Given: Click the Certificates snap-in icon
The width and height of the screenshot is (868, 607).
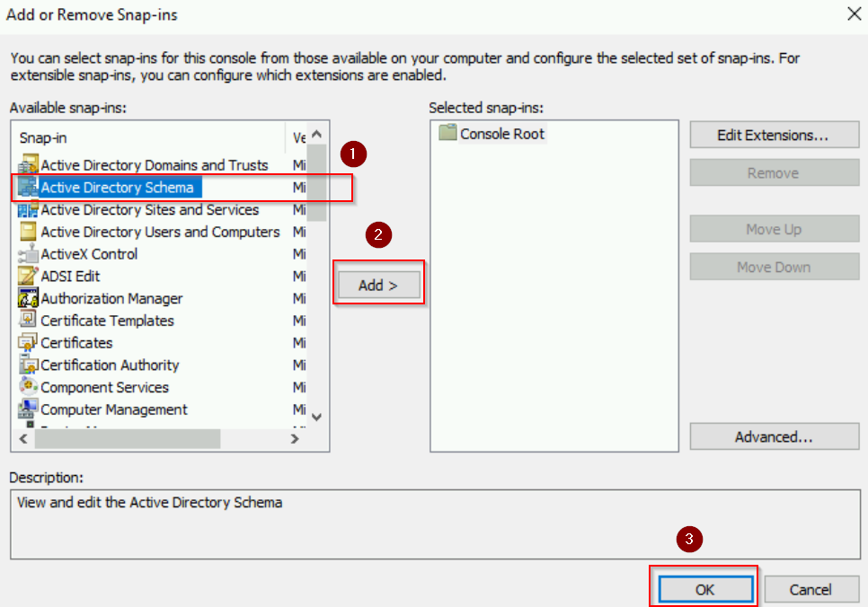Looking at the screenshot, I should pyautogui.click(x=28, y=342).
